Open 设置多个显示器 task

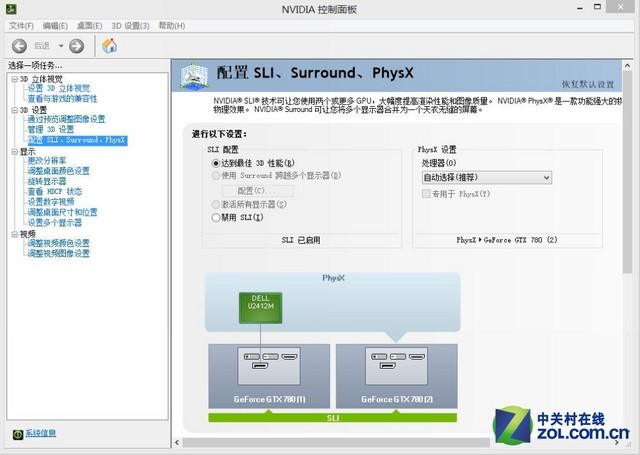[55, 222]
